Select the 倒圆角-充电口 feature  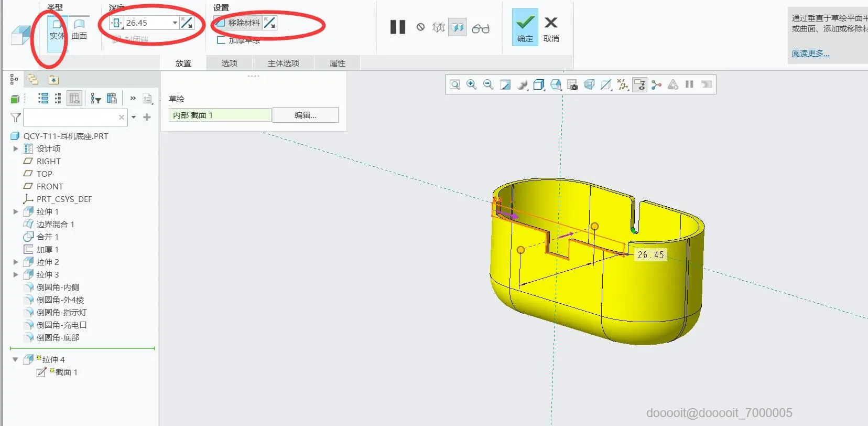coord(61,325)
